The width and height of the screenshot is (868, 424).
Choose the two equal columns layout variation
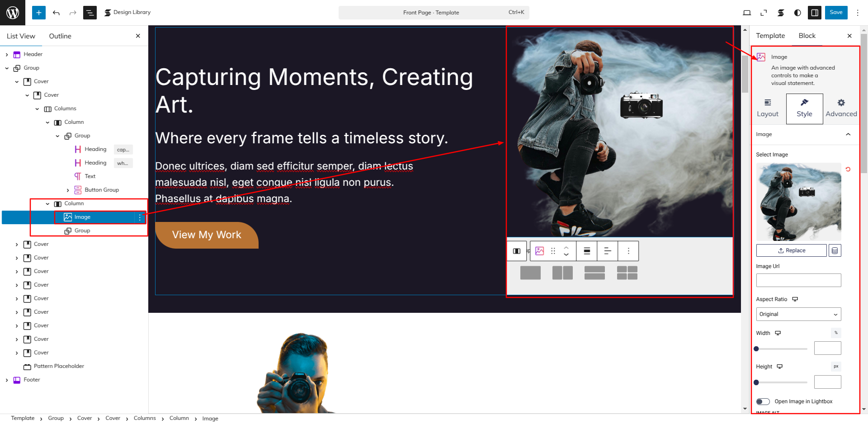pyautogui.click(x=562, y=273)
